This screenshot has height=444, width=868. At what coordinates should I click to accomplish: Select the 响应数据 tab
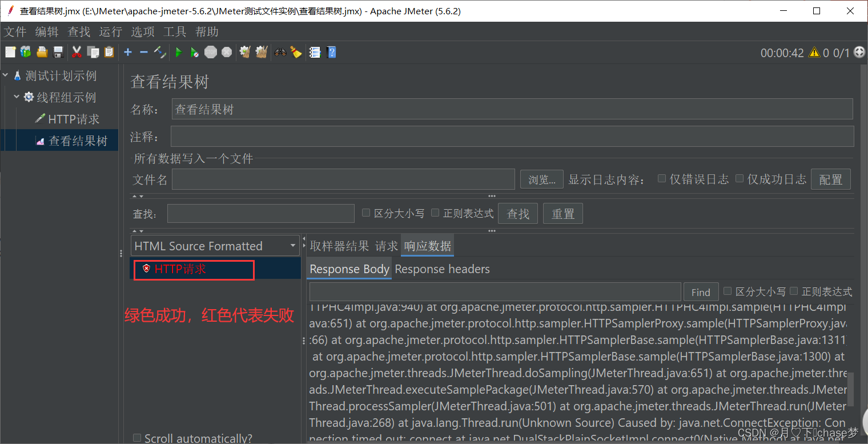[x=428, y=246]
